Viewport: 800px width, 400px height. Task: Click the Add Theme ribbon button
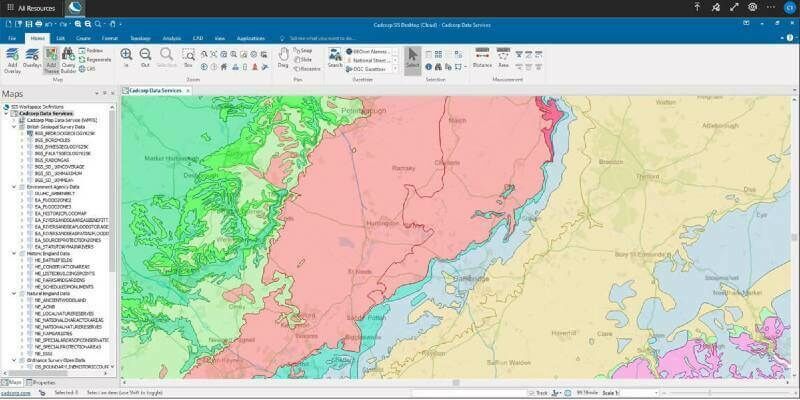tap(51, 61)
